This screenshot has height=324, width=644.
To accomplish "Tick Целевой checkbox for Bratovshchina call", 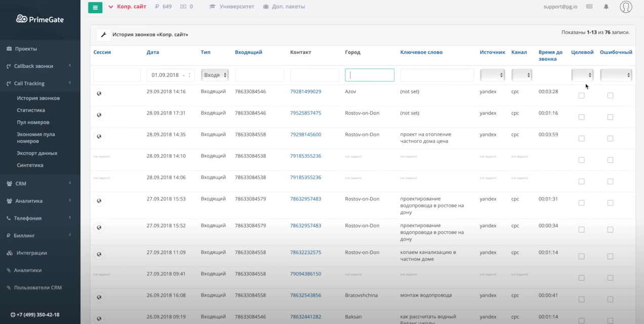I will point(581,299).
